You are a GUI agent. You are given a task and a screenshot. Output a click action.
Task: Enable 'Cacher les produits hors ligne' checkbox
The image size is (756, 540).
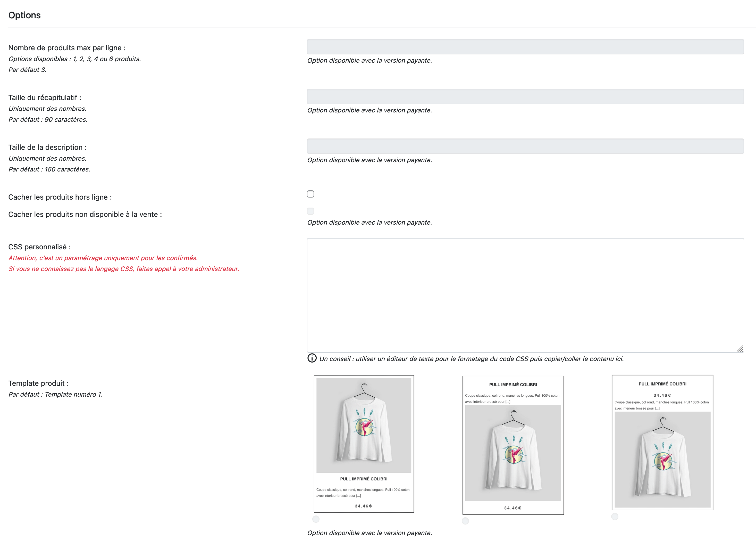pos(310,194)
